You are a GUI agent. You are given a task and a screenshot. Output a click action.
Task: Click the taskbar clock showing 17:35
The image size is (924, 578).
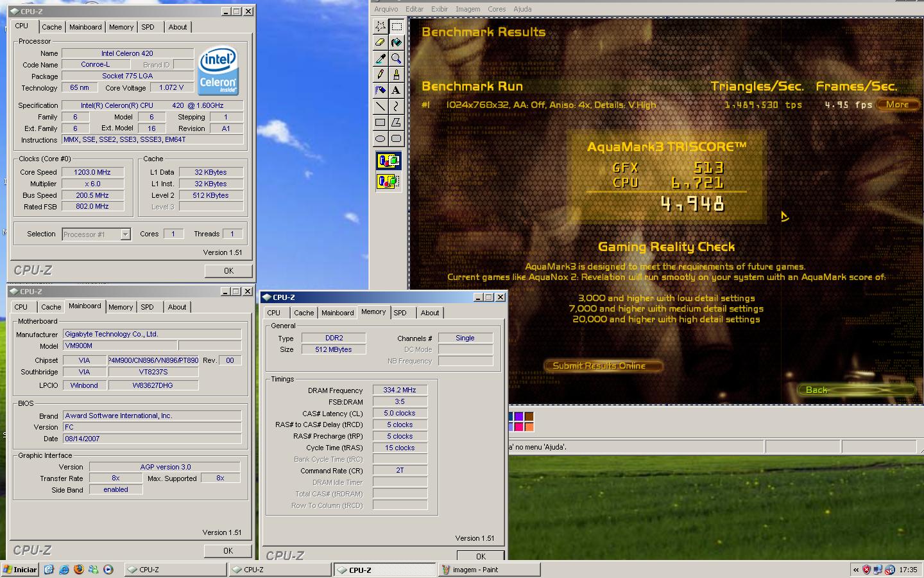coord(908,570)
